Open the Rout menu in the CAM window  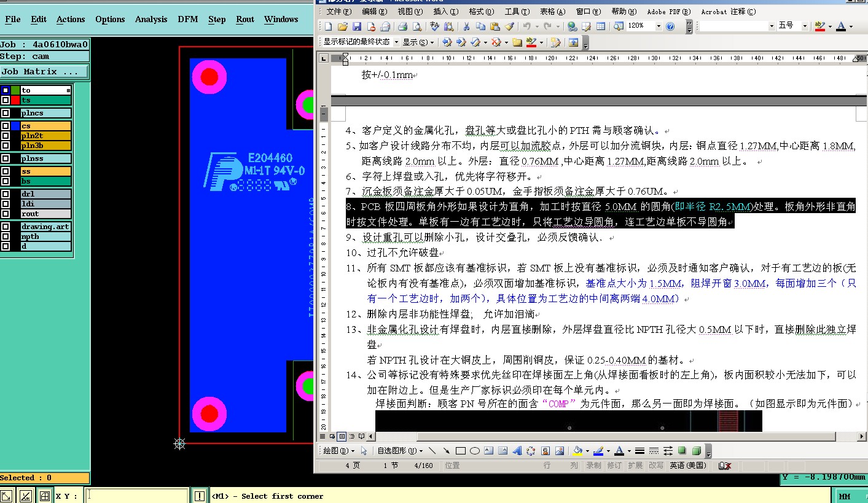click(245, 19)
